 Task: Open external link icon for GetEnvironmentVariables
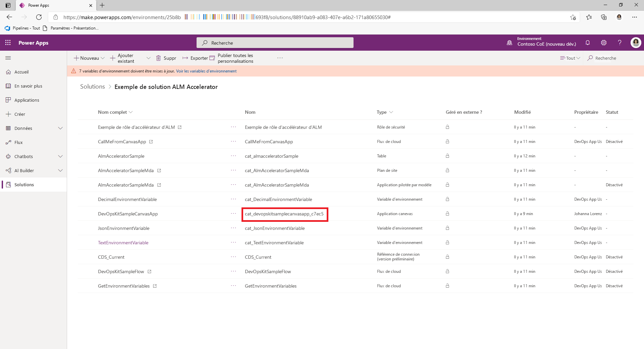[x=155, y=286]
